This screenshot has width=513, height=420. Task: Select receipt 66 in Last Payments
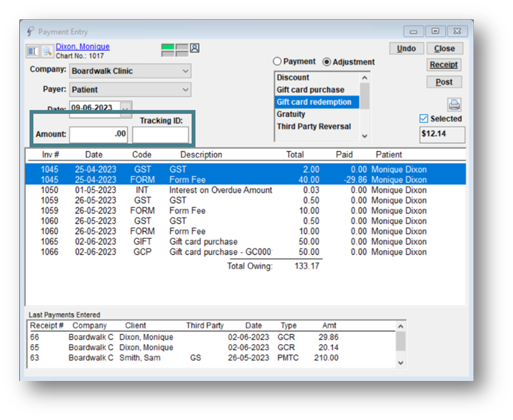[x=211, y=337]
